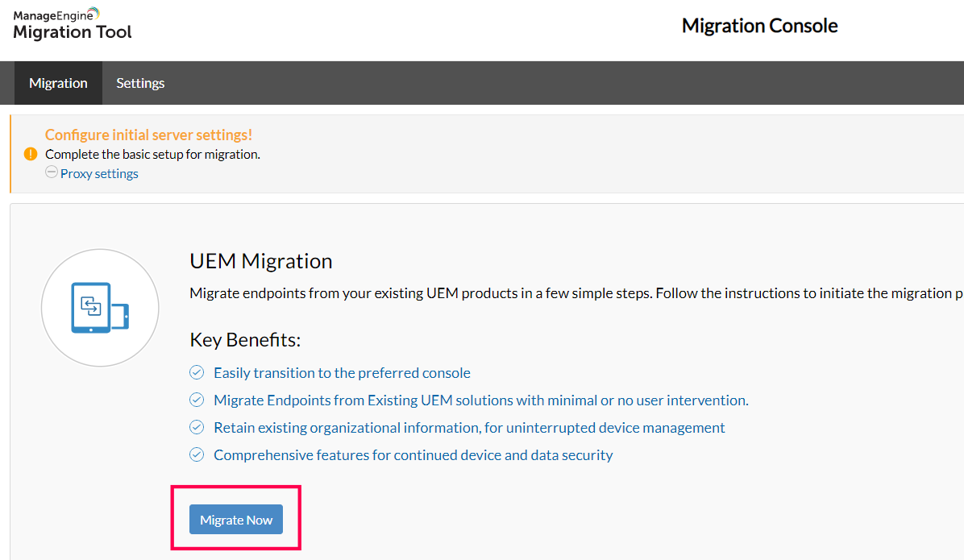Click the 'Configure initial server settings!' heading

[148, 135]
